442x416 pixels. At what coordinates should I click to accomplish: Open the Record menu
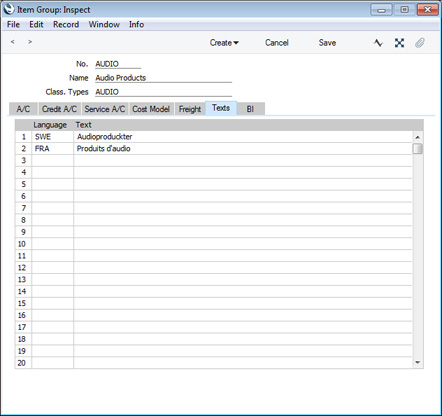click(66, 24)
